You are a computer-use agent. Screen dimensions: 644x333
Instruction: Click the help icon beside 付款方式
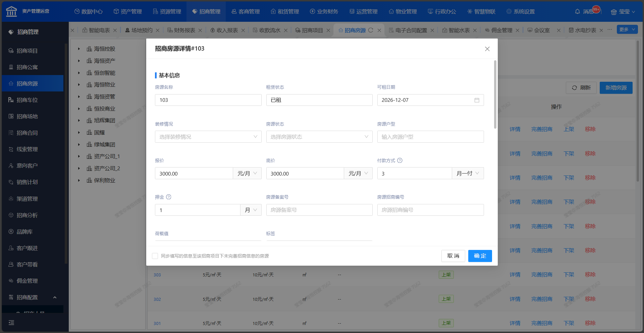(400, 160)
